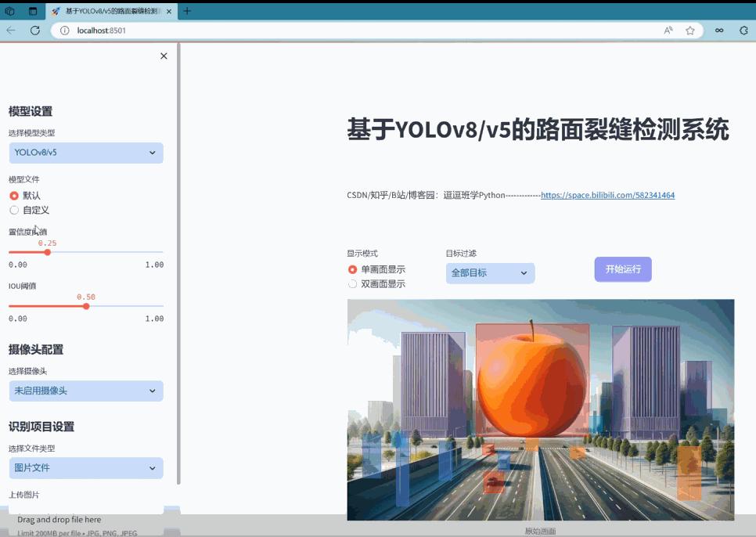The image size is (756, 537).
Task: Click the Copilot icon in the toolbar
Action: (x=743, y=31)
